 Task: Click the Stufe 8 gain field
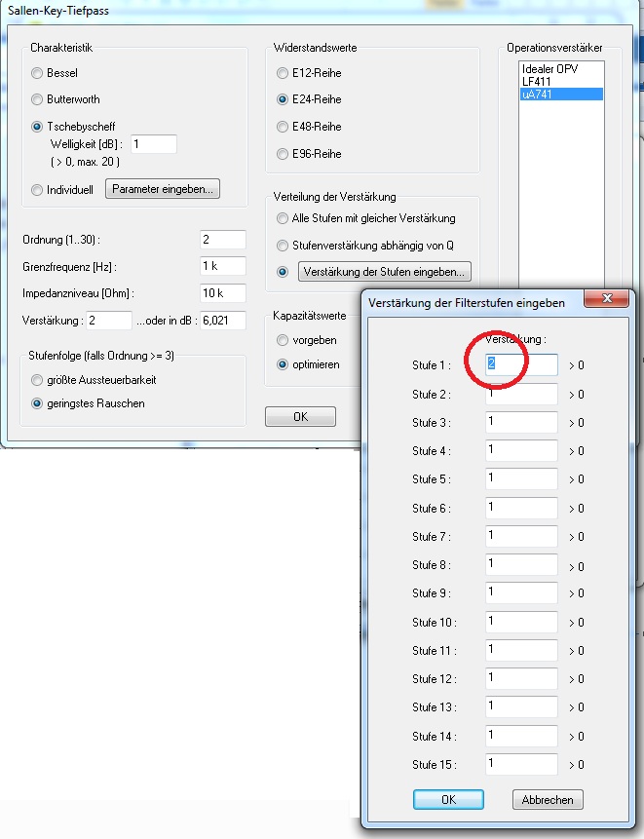point(521,564)
